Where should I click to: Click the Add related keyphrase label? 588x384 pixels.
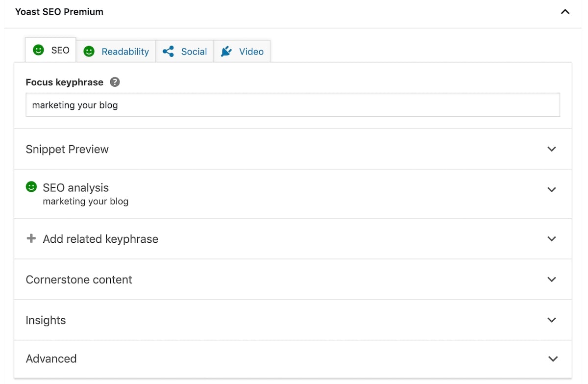(100, 239)
